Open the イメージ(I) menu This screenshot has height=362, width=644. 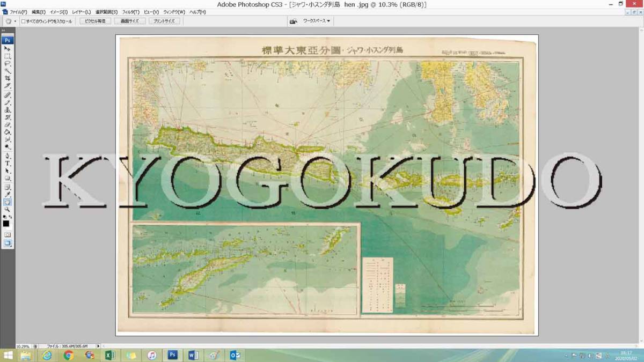(59, 12)
